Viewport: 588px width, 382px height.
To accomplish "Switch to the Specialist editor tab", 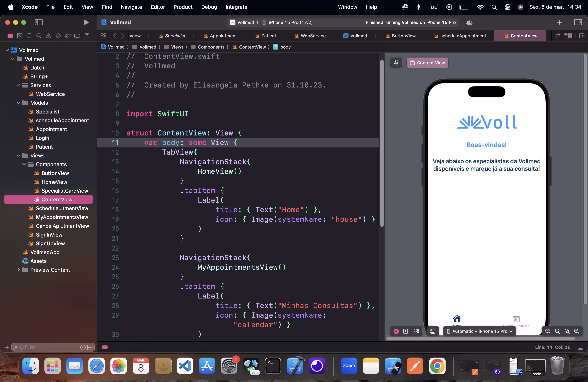I will point(172,36).
